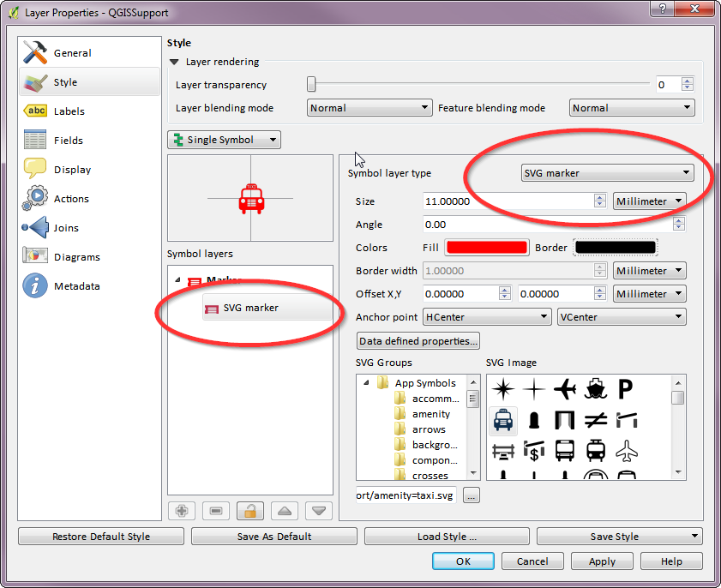This screenshot has height=588, width=721.
Task: Open the Border width unit dropdown
Action: point(649,271)
